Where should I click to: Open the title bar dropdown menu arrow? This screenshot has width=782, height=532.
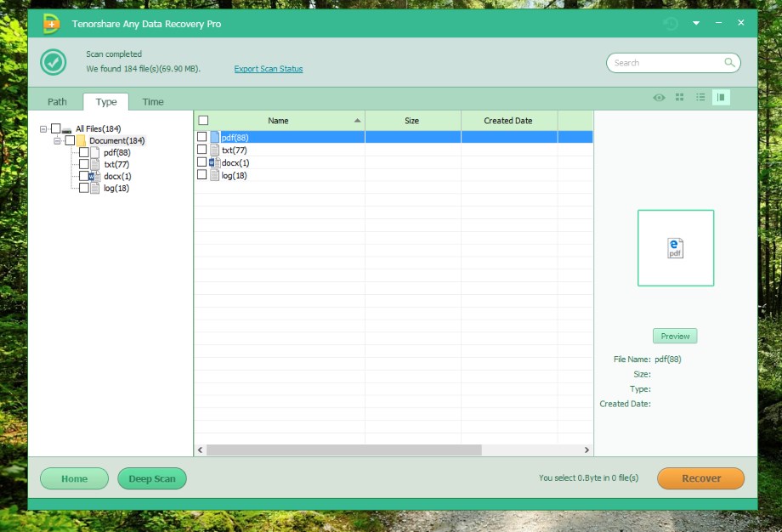696,24
